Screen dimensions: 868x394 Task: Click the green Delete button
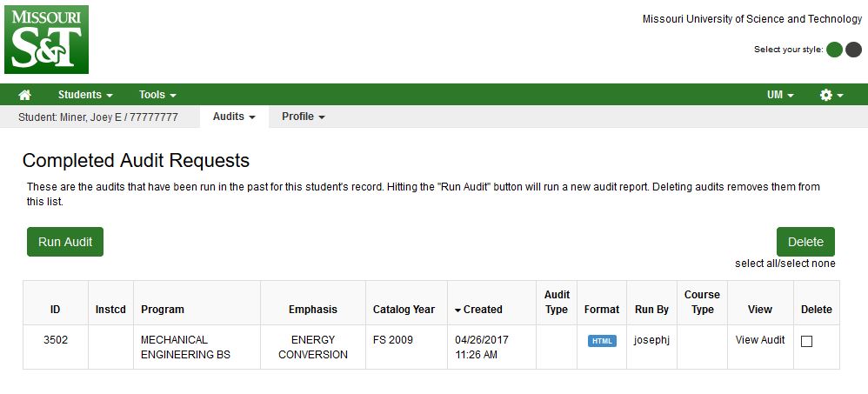point(805,242)
